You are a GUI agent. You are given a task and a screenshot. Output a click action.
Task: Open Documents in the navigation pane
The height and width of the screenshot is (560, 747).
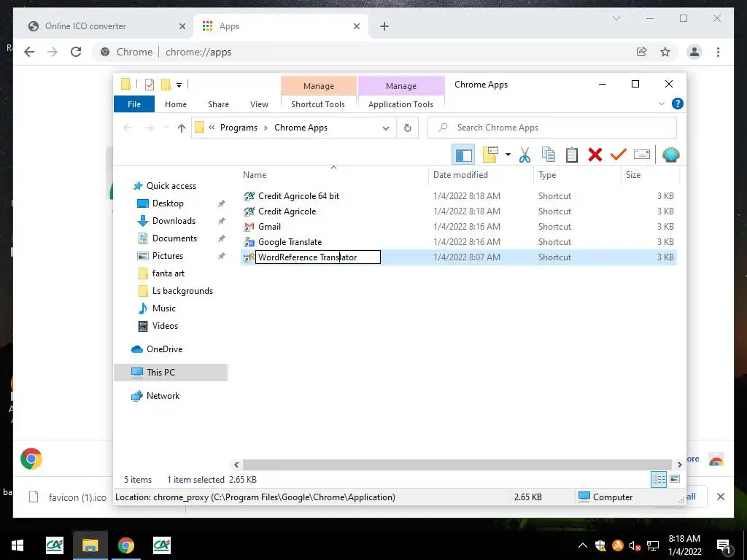[174, 238]
